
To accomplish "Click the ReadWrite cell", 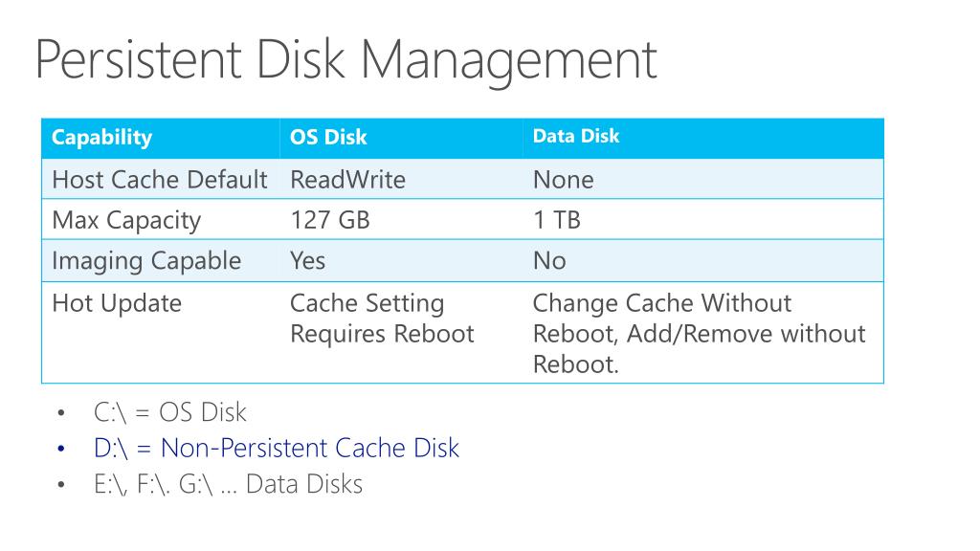I will (347, 180).
